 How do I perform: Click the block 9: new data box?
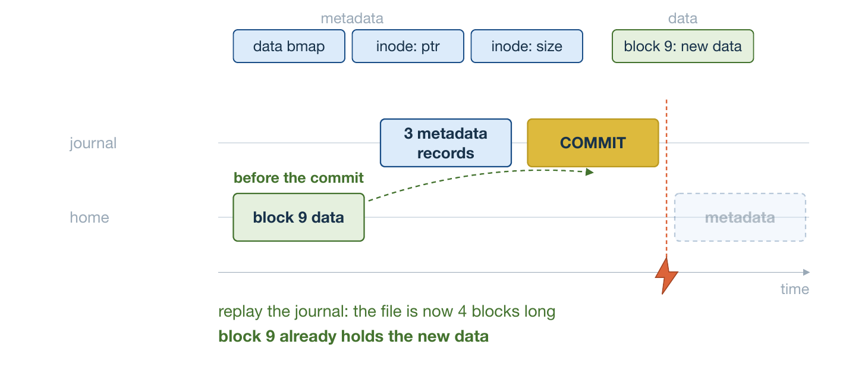[683, 46]
